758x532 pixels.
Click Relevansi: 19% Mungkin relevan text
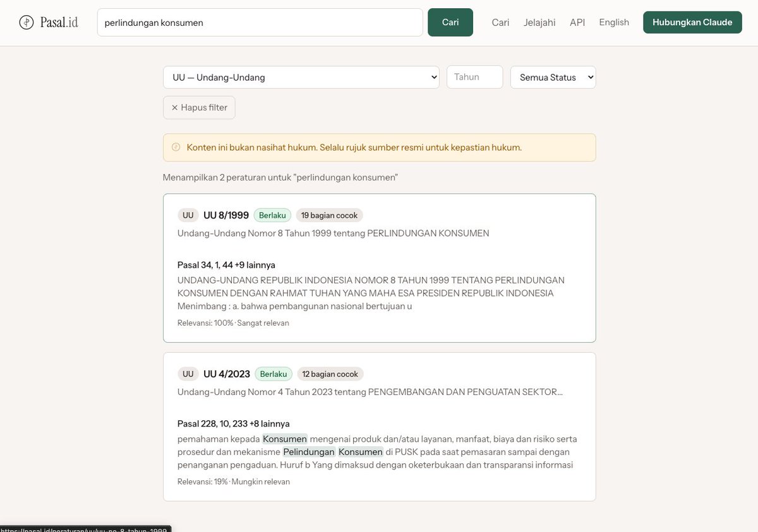[234, 482]
